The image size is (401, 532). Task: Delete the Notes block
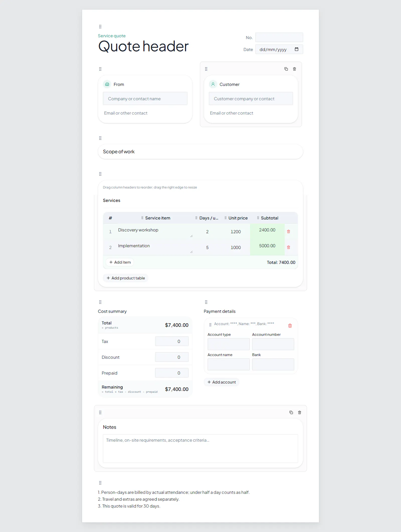point(299,412)
